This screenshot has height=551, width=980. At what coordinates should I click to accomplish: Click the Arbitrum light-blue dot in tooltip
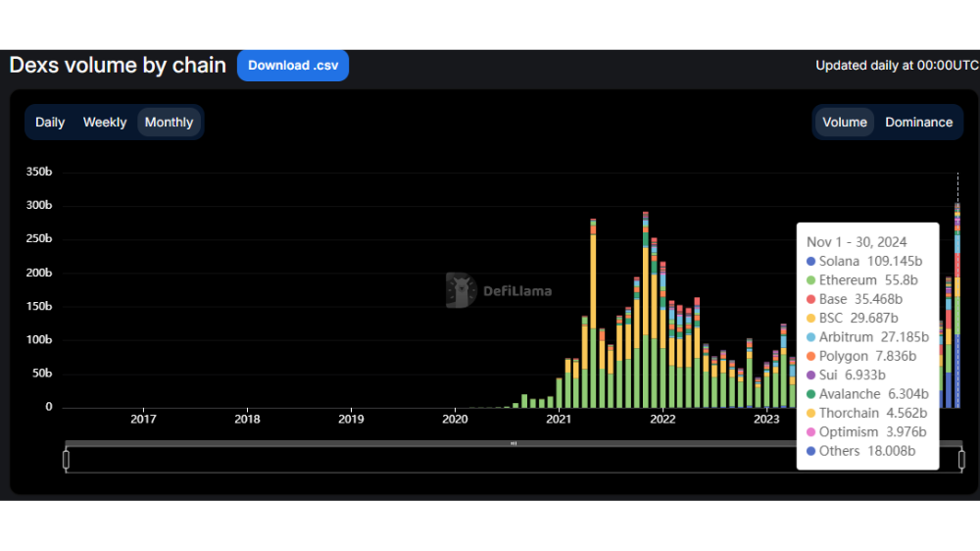tap(810, 337)
